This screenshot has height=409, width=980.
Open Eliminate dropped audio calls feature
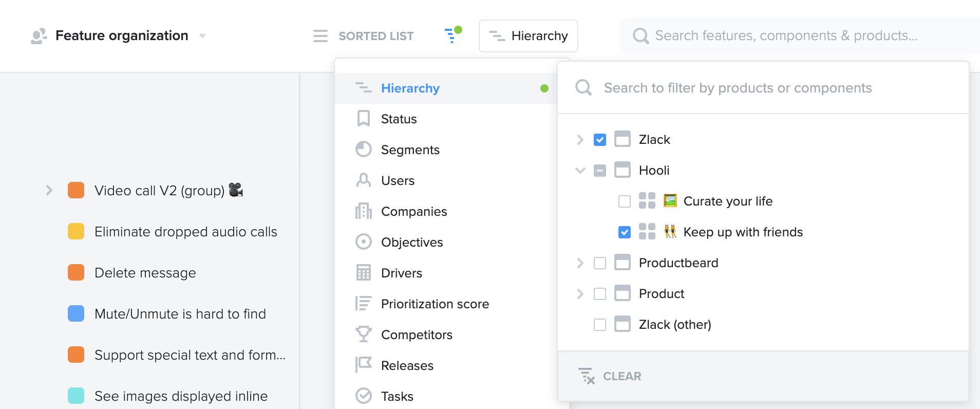click(x=186, y=232)
